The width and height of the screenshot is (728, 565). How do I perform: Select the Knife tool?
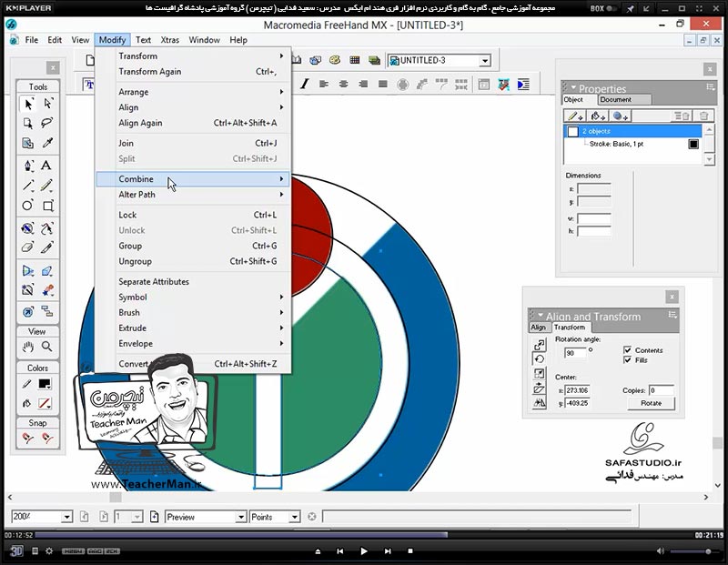pos(46,247)
